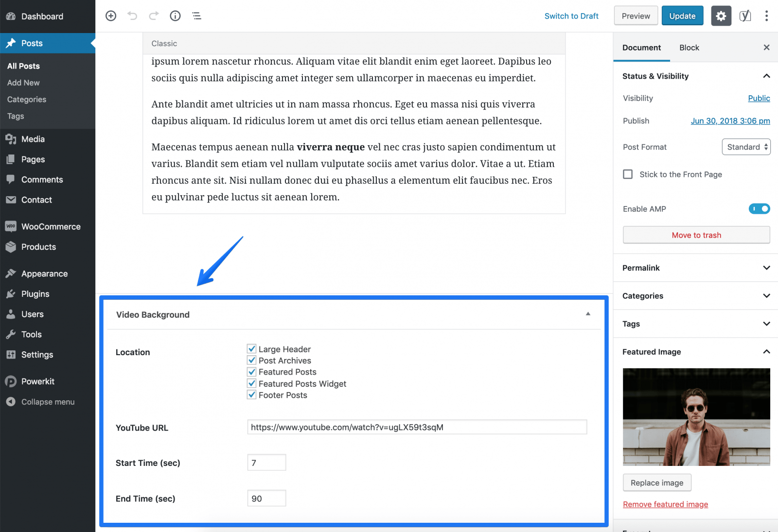The image size is (778, 532).
Task: Click the featured image thumbnail
Action: [x=696, y=417]
